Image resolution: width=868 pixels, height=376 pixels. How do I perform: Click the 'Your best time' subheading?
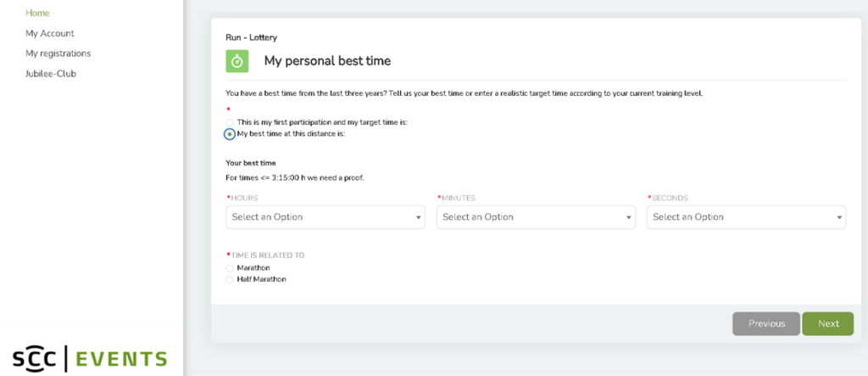click(250, 162)
